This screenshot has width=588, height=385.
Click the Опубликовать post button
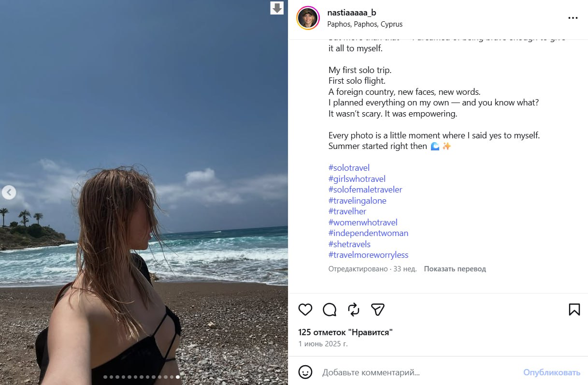click(552, 372)
